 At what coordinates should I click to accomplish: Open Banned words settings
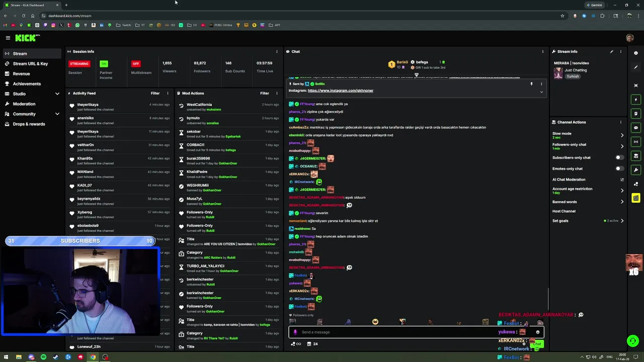pos(588,202)
